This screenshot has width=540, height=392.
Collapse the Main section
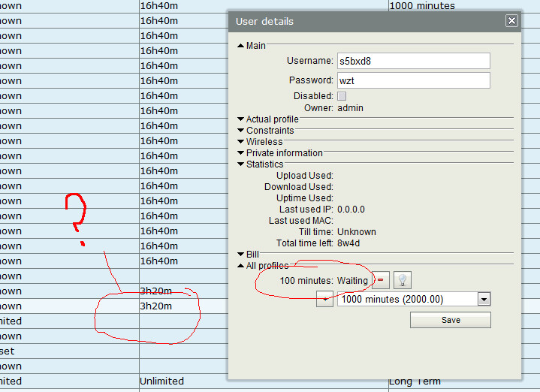(241, 46)
